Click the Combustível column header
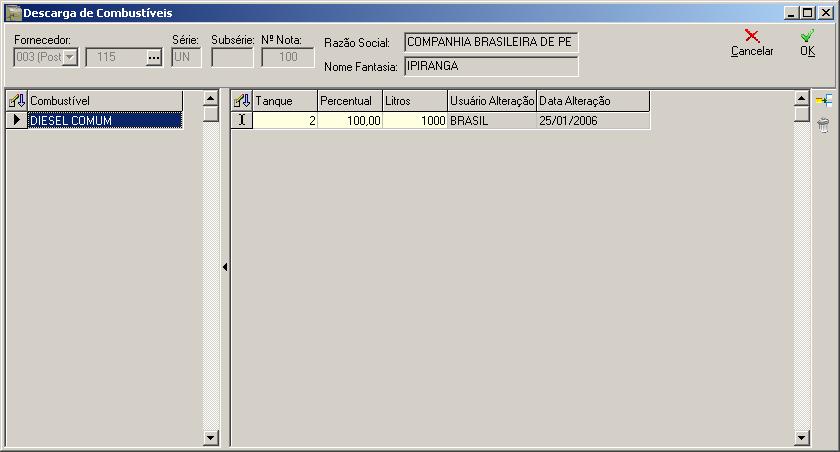840x452 pixels. point(105,101)
